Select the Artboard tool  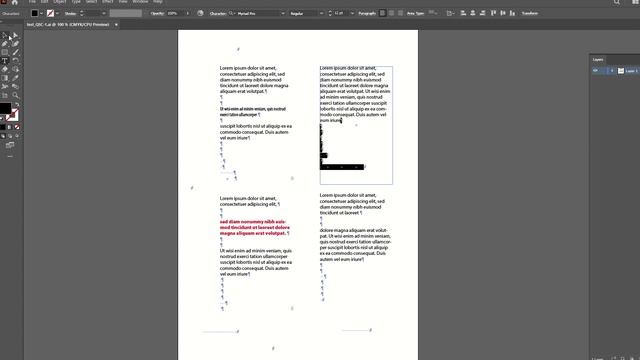[x=5, y=95]
